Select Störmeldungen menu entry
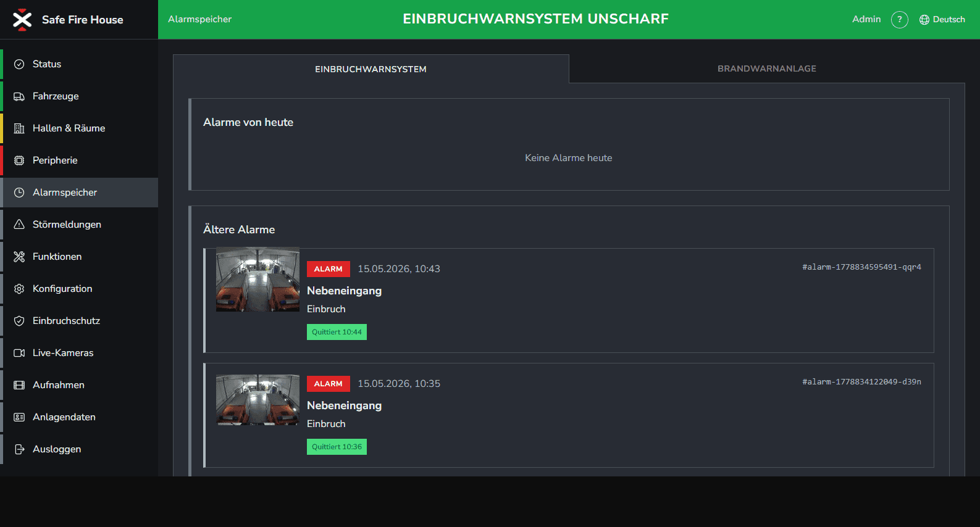Viewport: 980px width, 527px height. (x=79, y=225)
